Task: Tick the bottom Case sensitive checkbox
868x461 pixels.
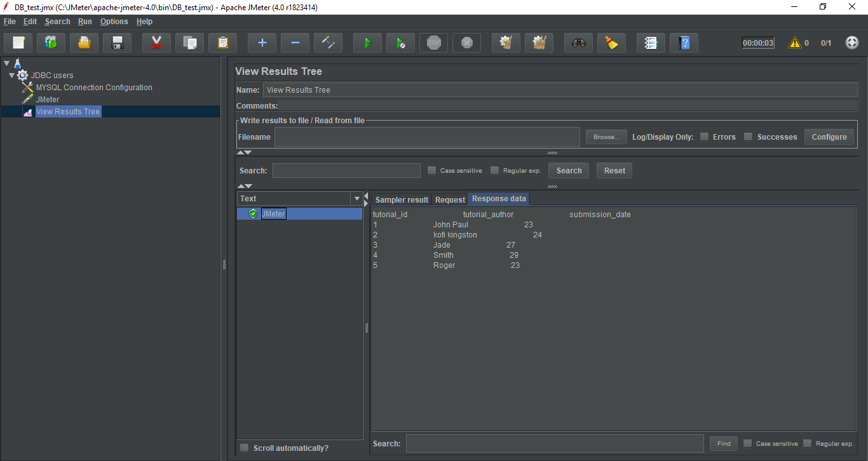Action: (747, 443)
